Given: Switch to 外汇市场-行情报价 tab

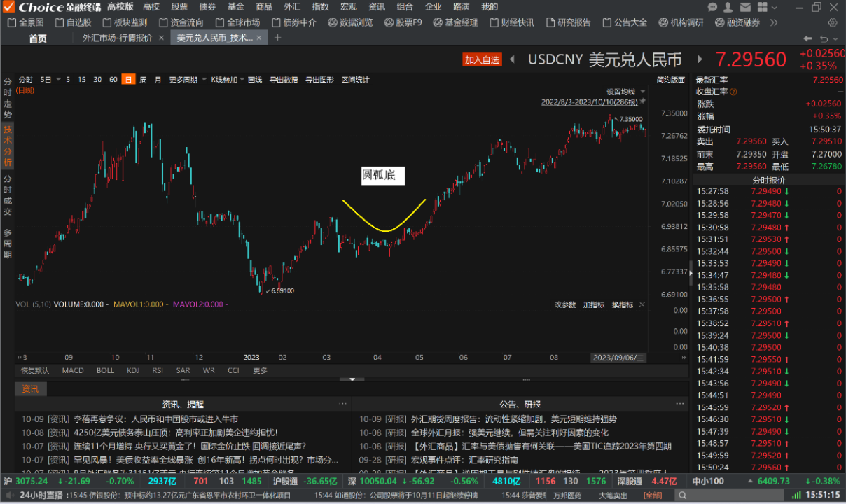Looking at the screenshot, I should [118, 38].
